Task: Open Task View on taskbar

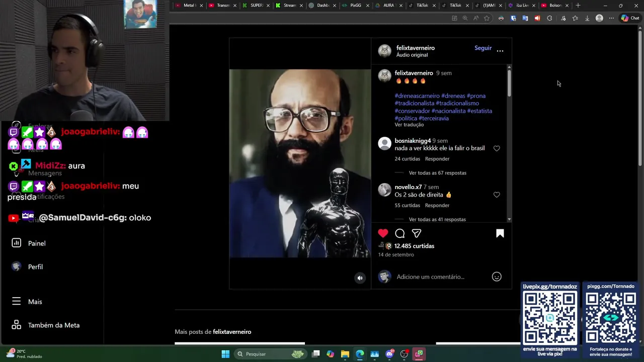Action: tap(316, 354)
